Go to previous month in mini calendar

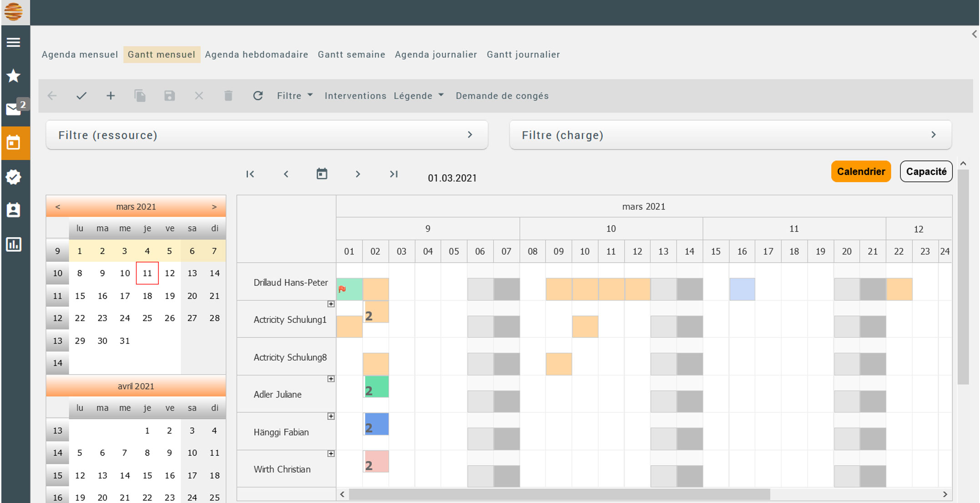tap(58, 207)
